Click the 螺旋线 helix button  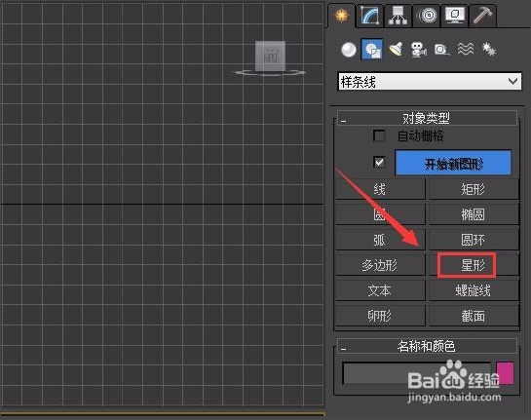474,290
